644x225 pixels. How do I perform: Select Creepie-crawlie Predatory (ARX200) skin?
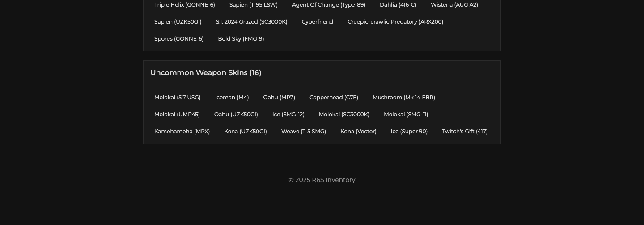tap(395, 22)
